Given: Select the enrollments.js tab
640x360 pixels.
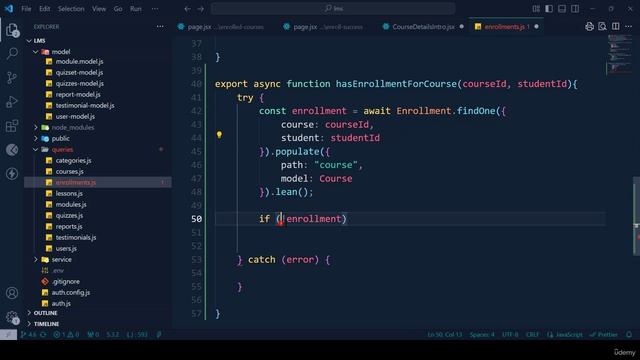Looking at the screenshot, I should 506,27.
